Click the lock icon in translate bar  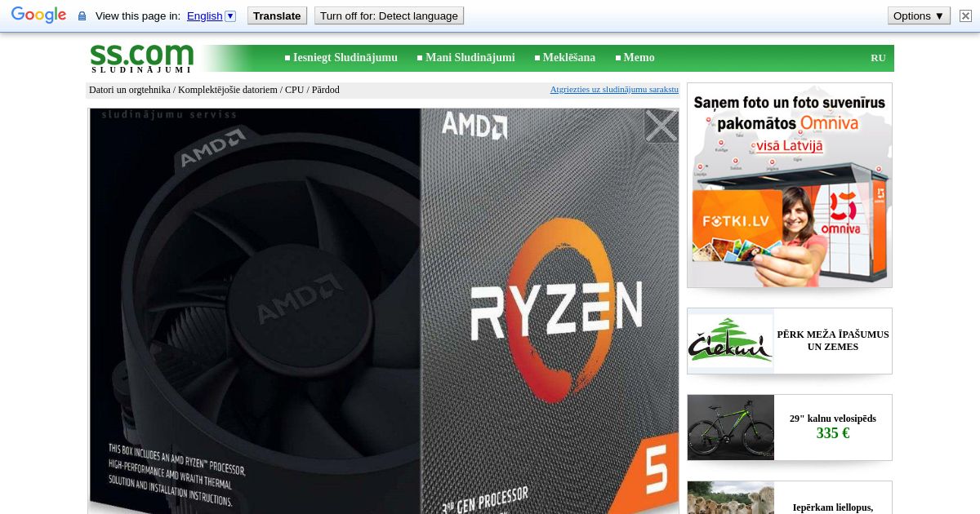coord(82,16)
